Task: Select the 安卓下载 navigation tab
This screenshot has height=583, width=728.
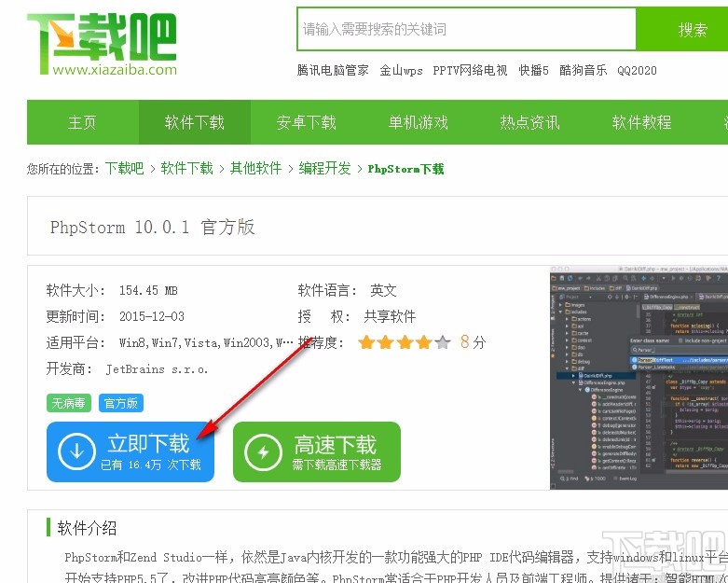Action: tap(307, 122)
